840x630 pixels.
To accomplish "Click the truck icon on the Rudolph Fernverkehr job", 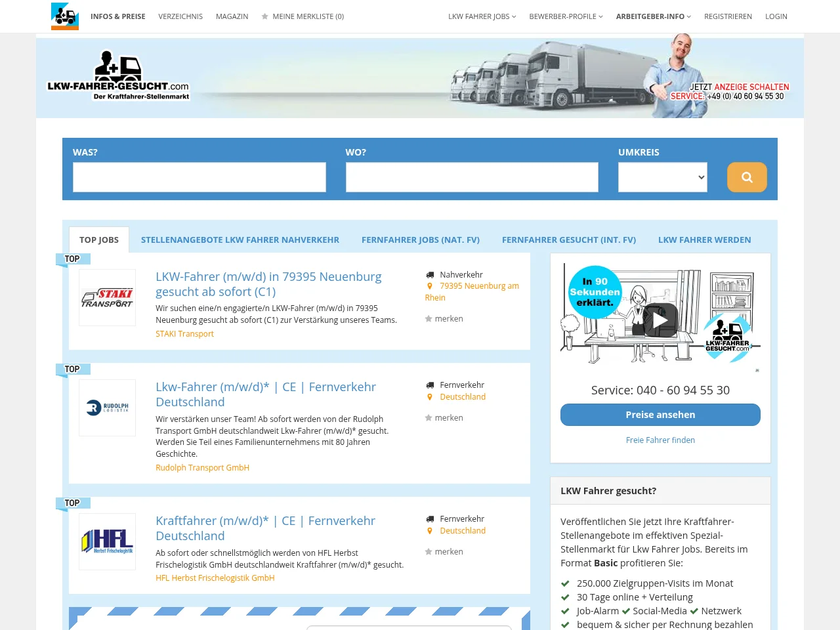I will point(430,385).
